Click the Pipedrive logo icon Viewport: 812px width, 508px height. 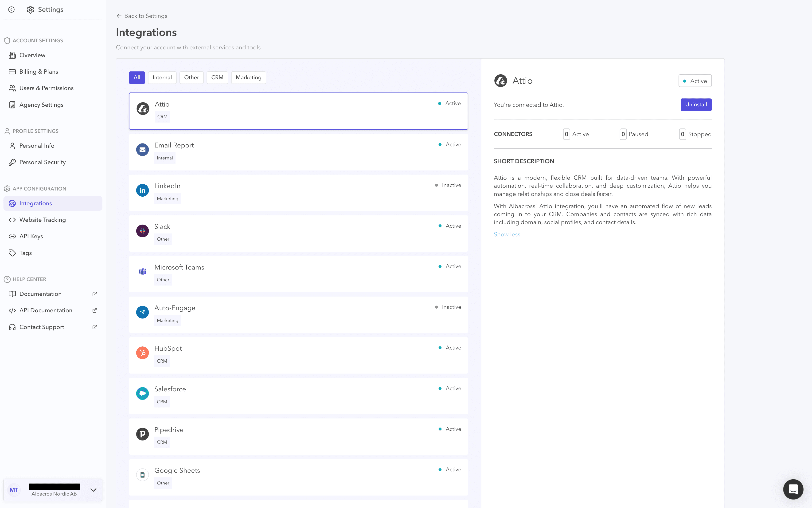[142, 434]
